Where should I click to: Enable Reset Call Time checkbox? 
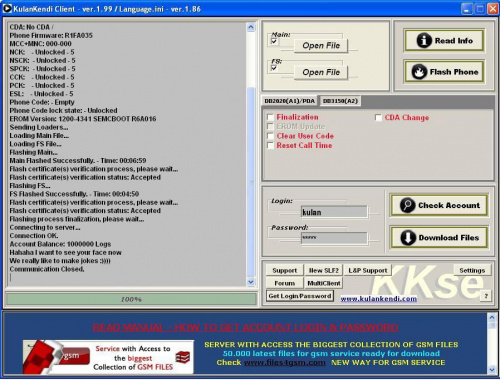[271, 145]
